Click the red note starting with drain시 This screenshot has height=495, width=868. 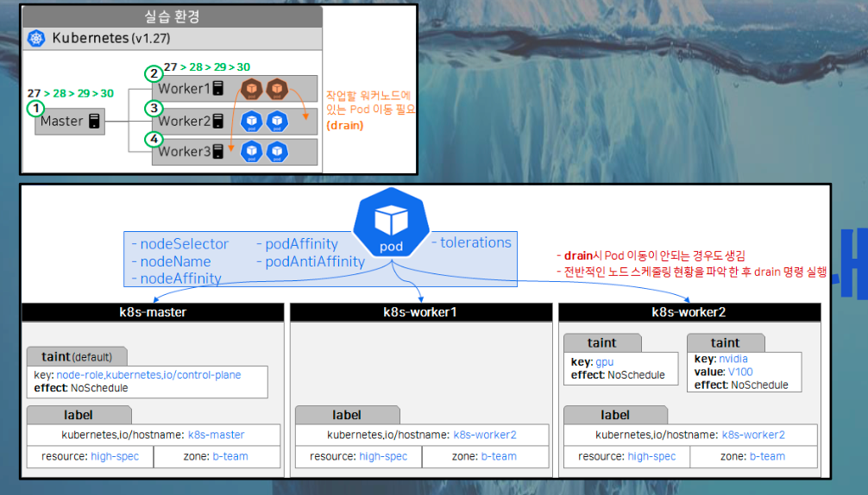(651, 255)
